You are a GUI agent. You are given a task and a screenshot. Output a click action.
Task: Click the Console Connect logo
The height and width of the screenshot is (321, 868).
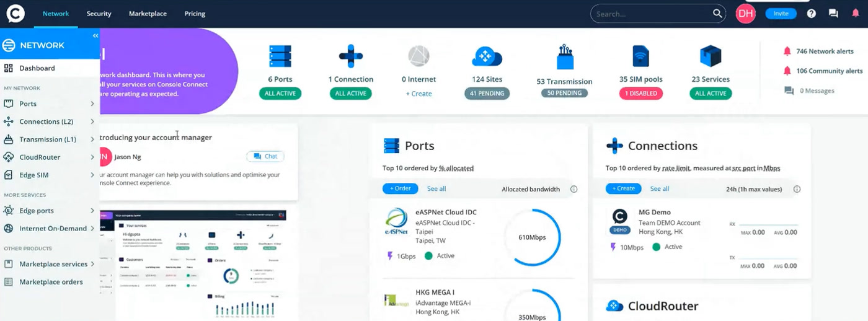(x=15, y=13)
